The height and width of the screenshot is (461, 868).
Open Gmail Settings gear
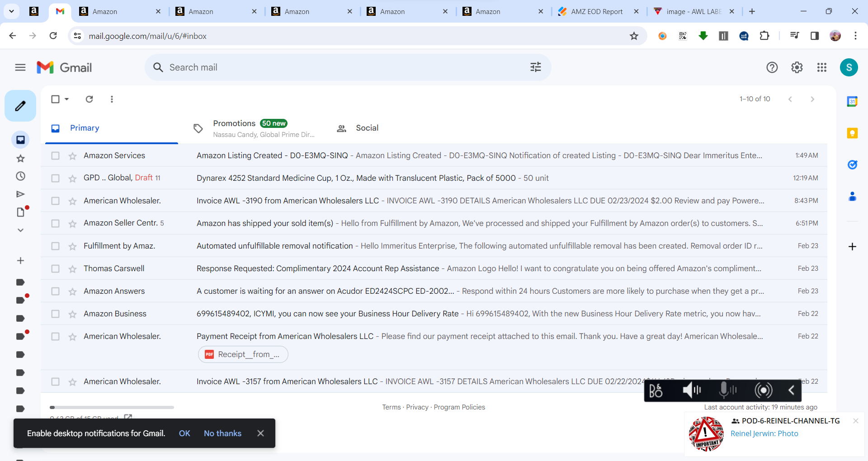click(x=797, y=67)
